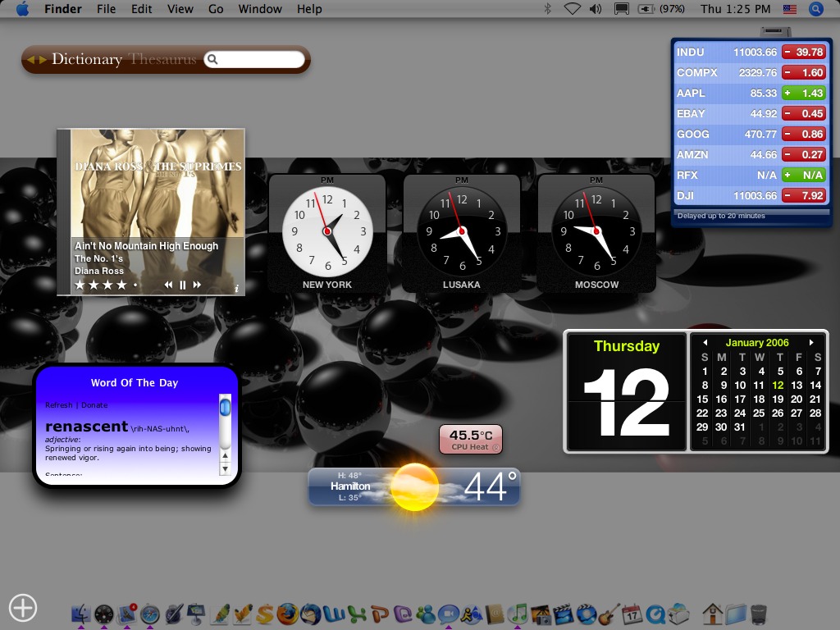The image size is (840, 630).
Task: Click Donate in Word Of The Day
Action: pyautogui.click(x=94, y=405)
